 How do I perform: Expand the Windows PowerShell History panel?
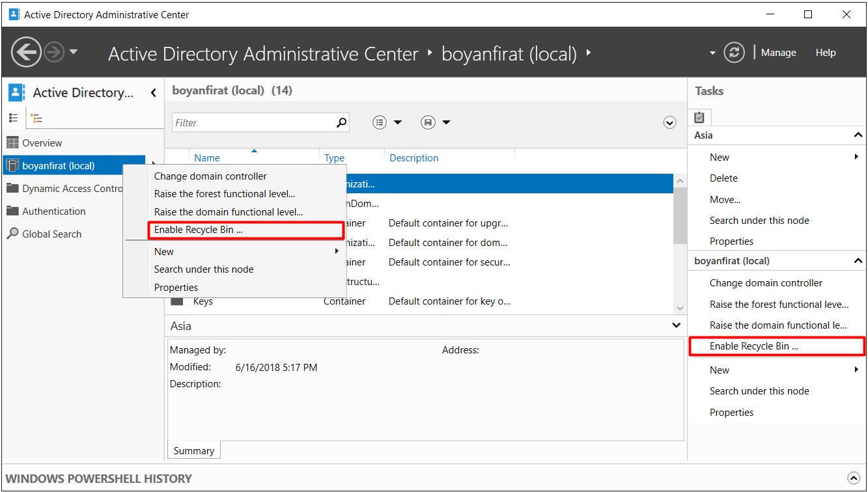coord(853,478)
